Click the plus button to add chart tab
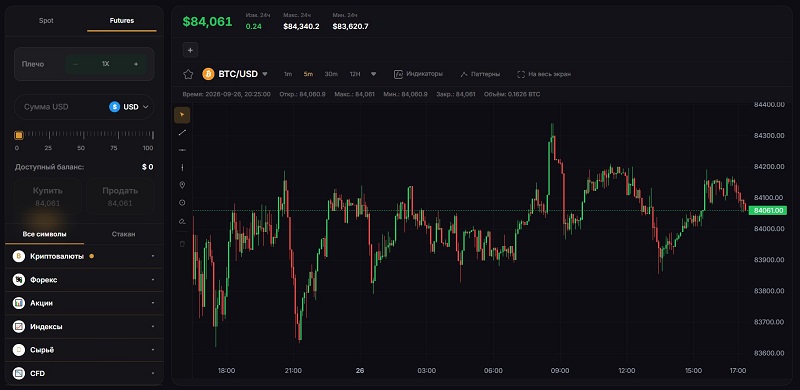This screenshot has width=800, height=390. point(190,50)
